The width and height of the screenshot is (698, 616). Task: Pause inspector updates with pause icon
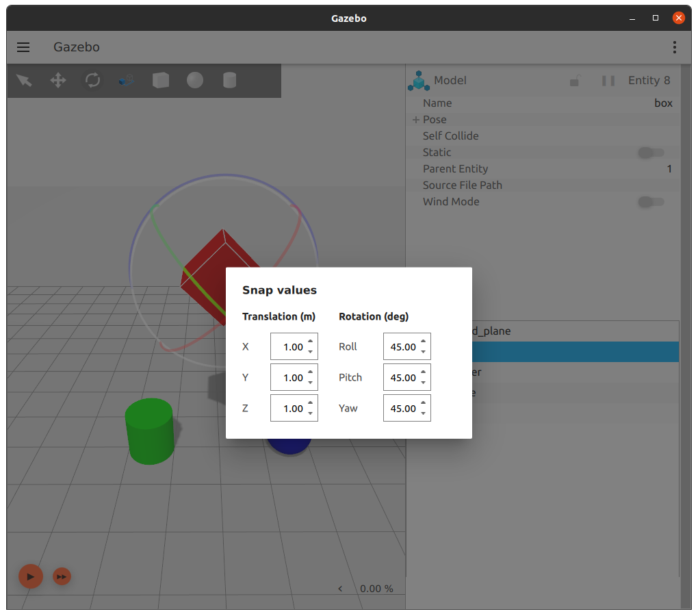point(608,81)
